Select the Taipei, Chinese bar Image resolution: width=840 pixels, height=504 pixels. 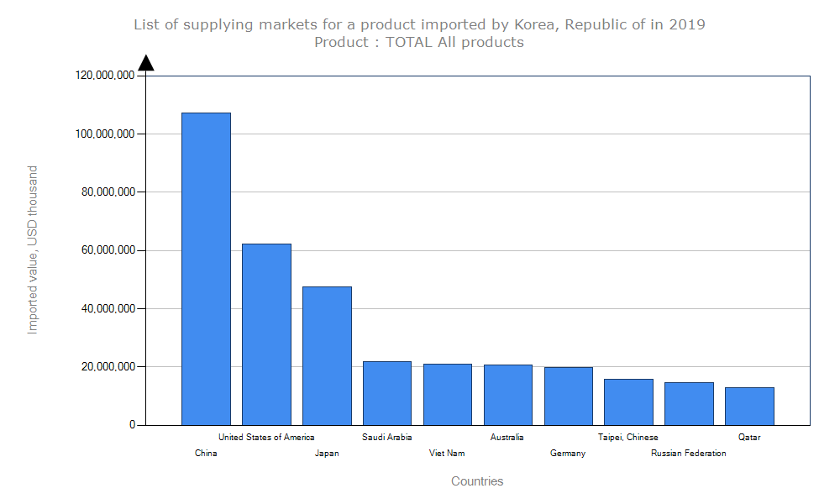pyautogui.click(x=628, y=402)
